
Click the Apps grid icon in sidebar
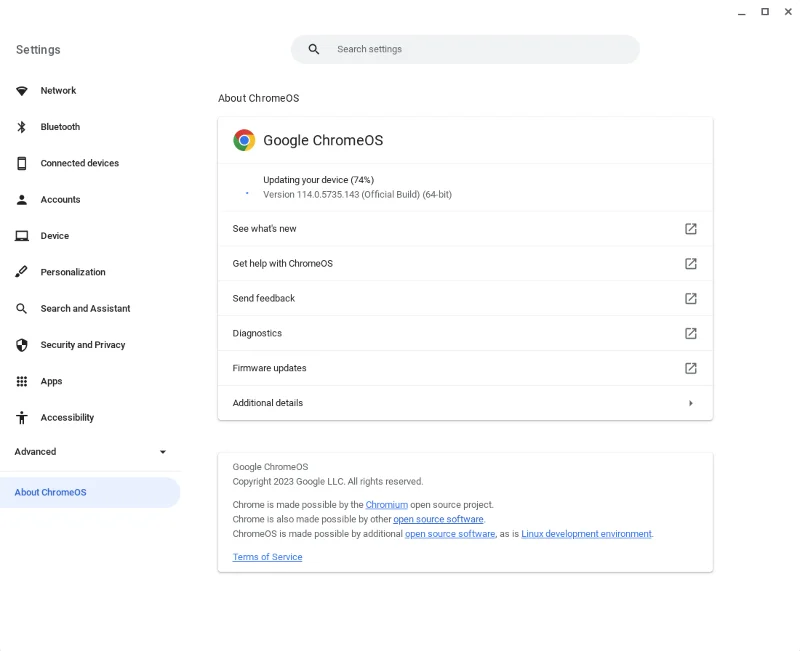[21, 381]
